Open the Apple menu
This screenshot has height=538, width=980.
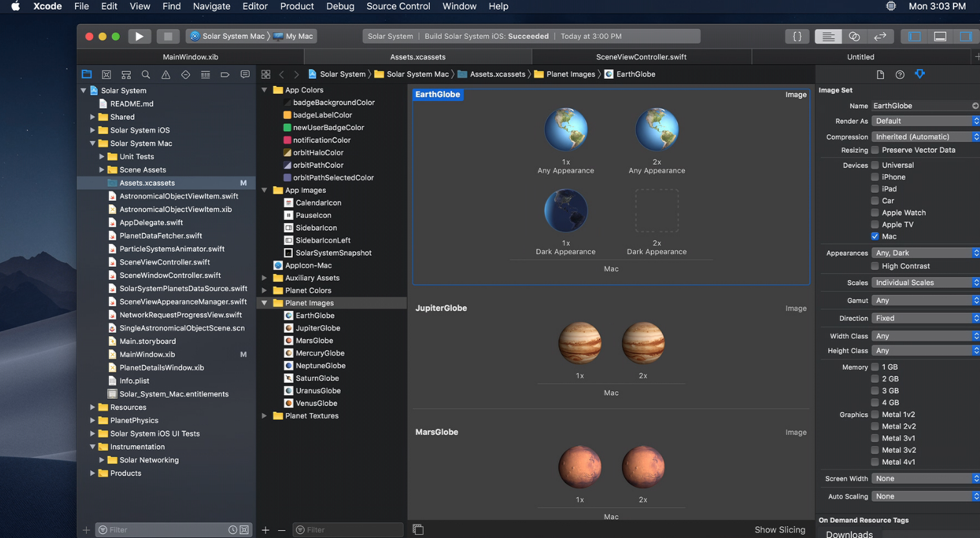[16, 6]
